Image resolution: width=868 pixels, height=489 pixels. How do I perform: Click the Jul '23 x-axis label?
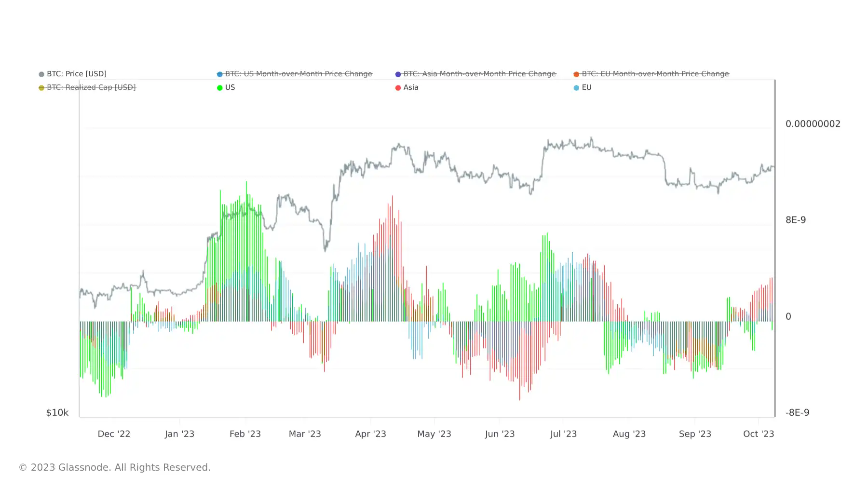tap(563, 434)
